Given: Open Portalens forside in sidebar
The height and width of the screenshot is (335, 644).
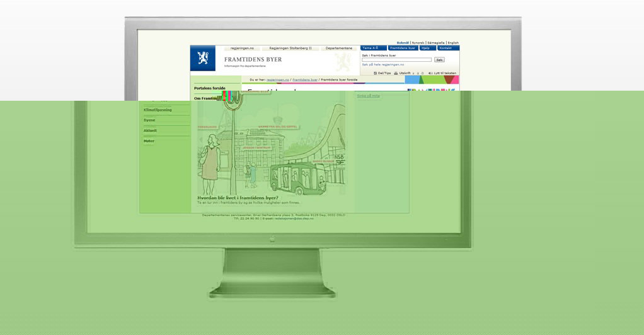Looking at the screenshot, I should [x=210, y=88].
